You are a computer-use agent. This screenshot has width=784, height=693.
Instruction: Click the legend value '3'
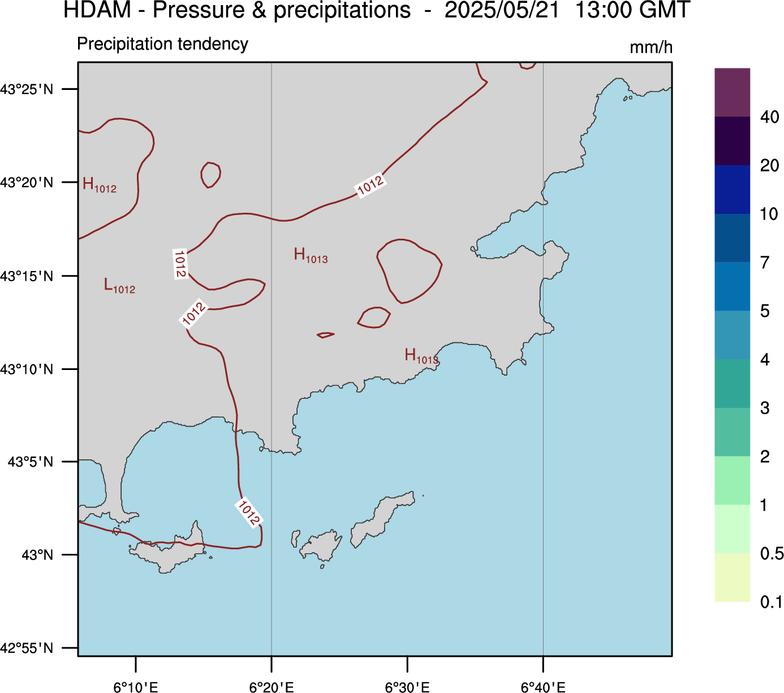(765, 408)
